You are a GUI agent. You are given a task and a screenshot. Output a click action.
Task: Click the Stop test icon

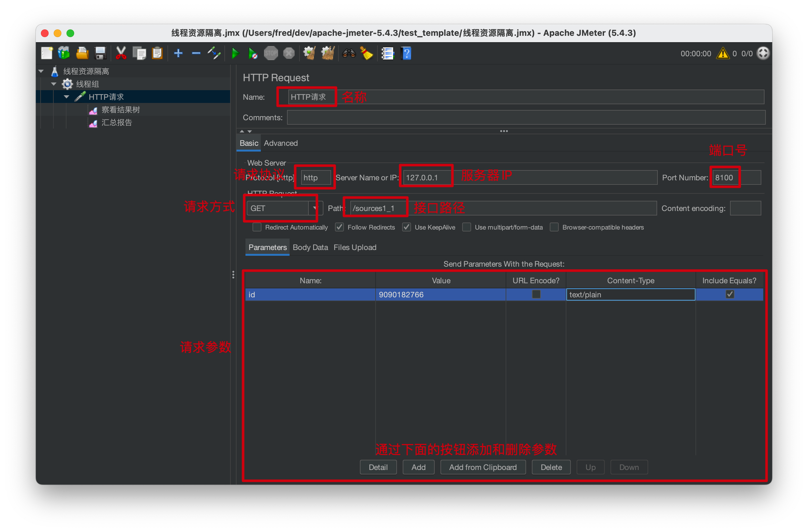(x=271, y=53)
